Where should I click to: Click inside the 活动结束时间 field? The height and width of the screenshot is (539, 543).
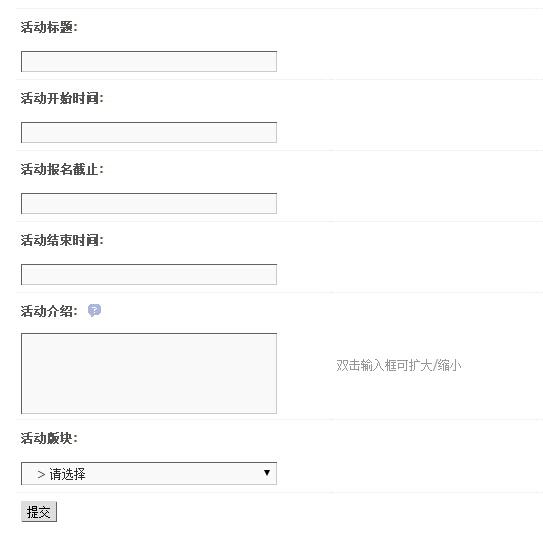149,274
